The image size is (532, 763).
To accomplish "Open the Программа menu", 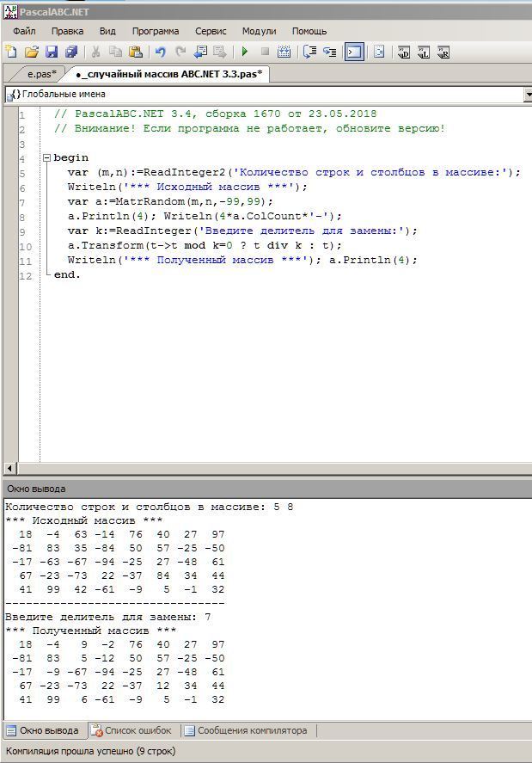I will (155, 31).
